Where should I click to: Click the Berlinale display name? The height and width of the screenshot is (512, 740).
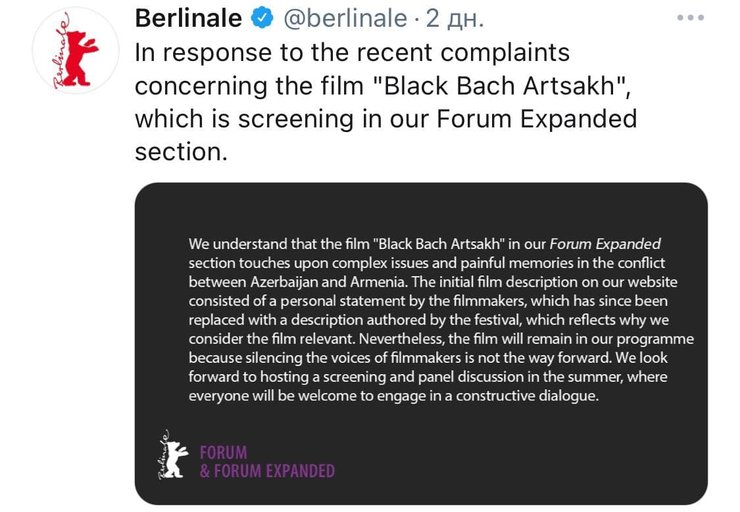[189, 19]
